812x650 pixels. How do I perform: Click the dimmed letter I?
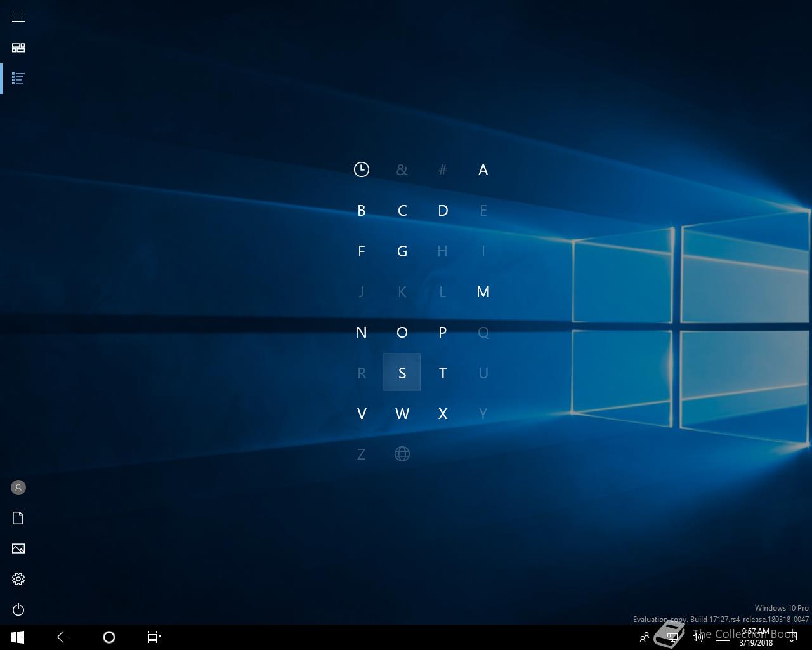(x=483, y=251)
